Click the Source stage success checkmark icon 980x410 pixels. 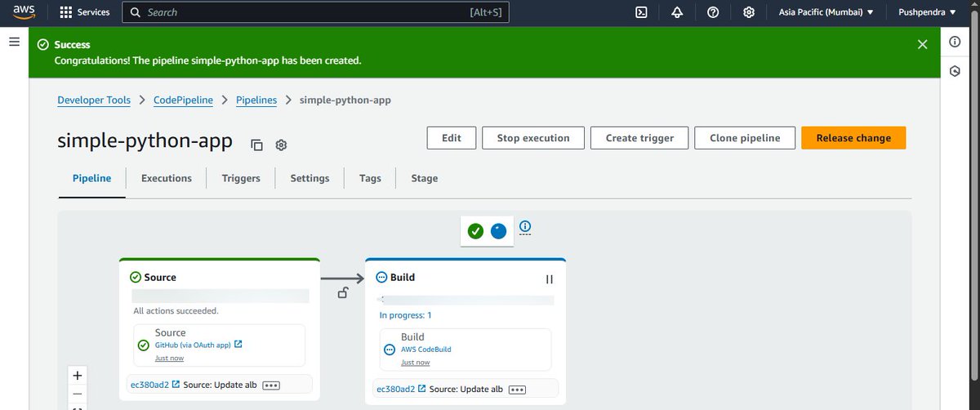coord(136,278)
